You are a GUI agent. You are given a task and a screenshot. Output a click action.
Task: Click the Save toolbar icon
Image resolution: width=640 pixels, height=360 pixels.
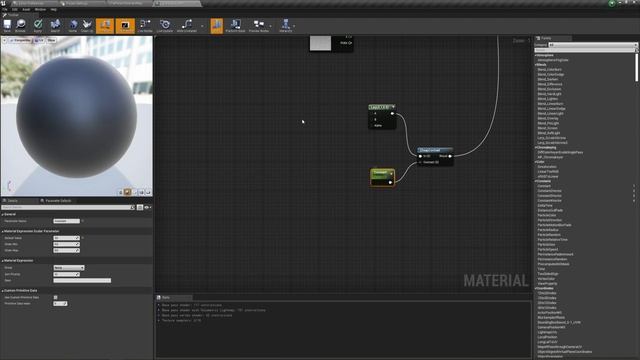(x=7, y=26)
